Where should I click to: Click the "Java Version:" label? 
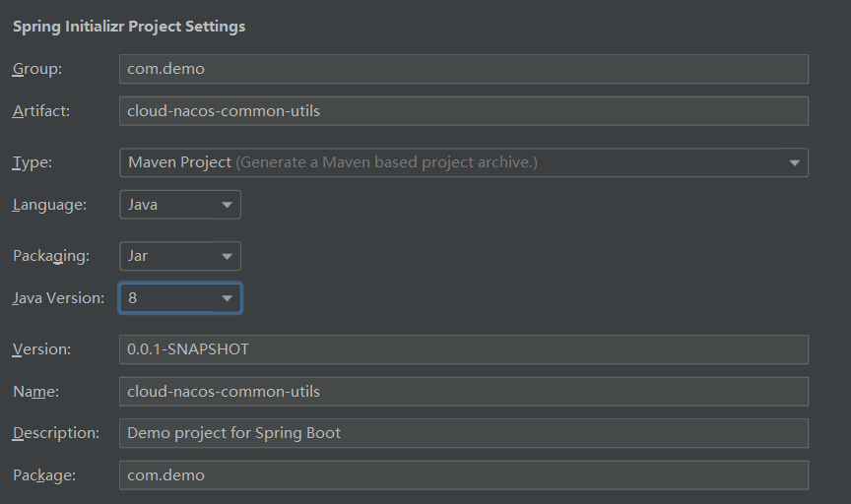(58, 297)
